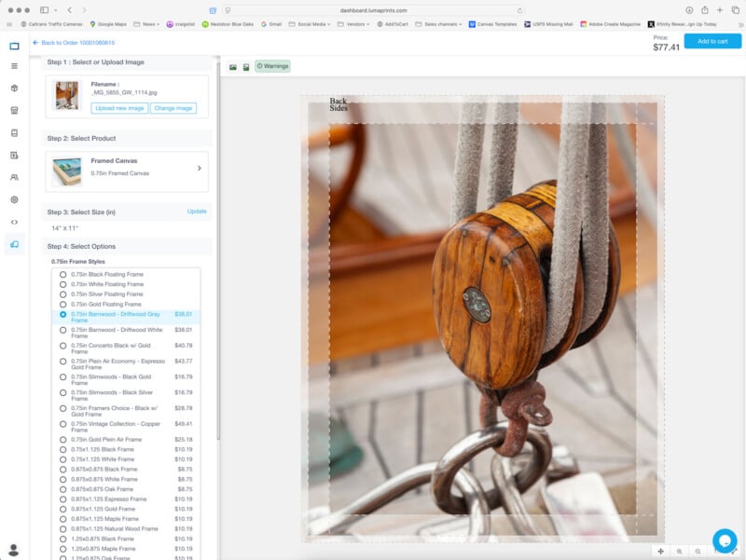Open the chat support bubble
The height and width of the screenshot is (560, 746).
725,540
